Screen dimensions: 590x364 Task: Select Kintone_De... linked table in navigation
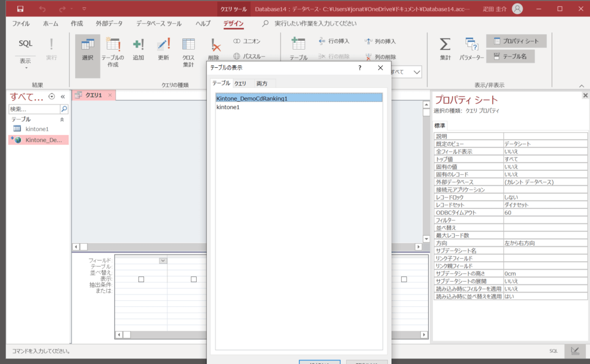pyautogui.click(x=38, y=140)
